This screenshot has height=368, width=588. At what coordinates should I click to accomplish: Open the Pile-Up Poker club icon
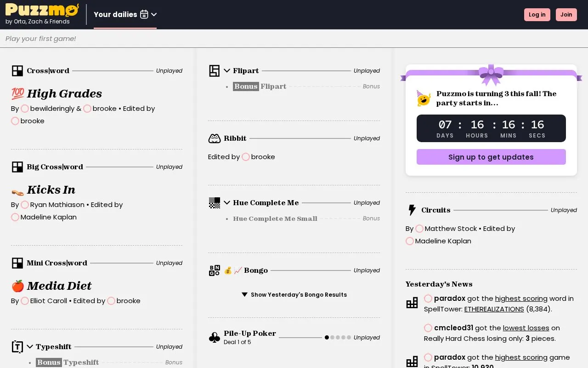(x=215, y=338)
